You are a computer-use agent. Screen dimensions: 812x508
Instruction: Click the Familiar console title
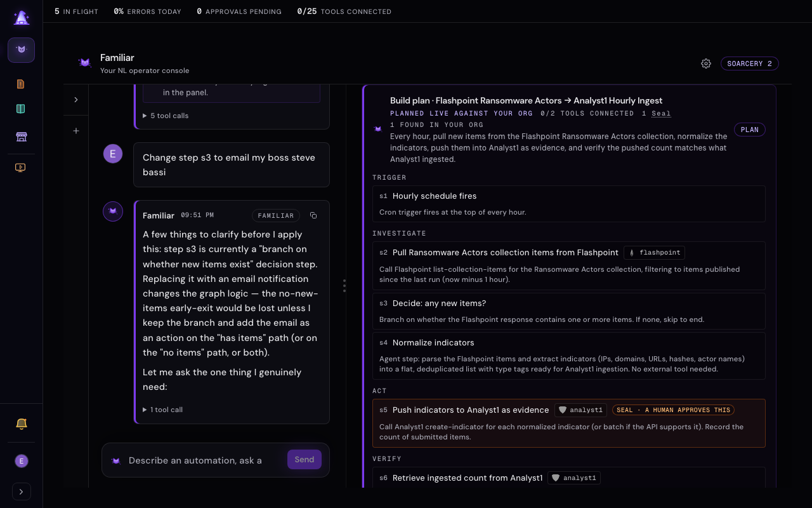pos(117,58)
